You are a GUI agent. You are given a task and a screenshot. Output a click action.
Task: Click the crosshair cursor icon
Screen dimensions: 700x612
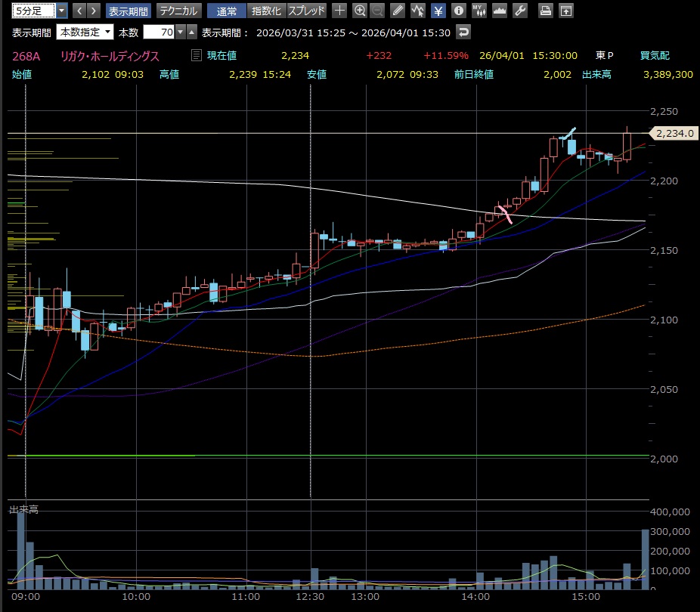click(340, 11)
